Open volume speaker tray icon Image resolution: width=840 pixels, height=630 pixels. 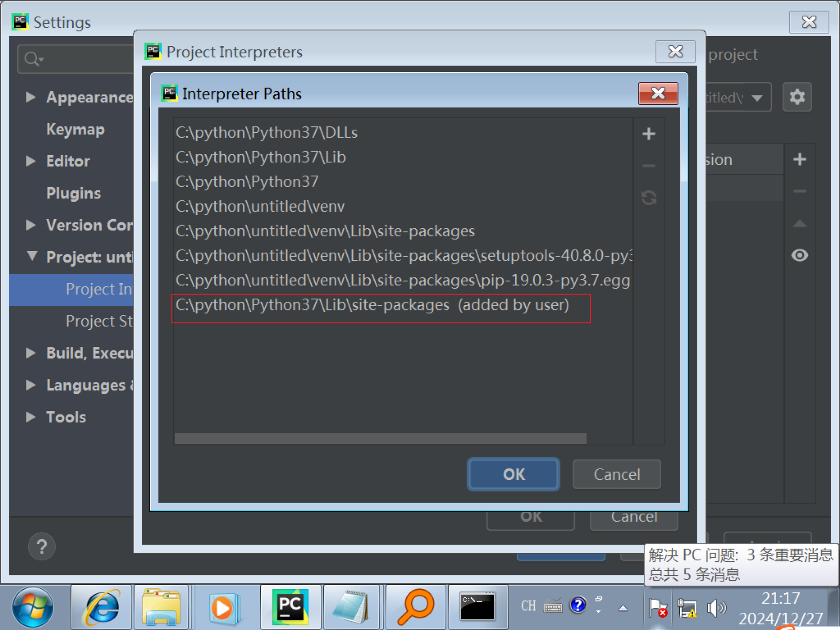(x=716, y=608)
